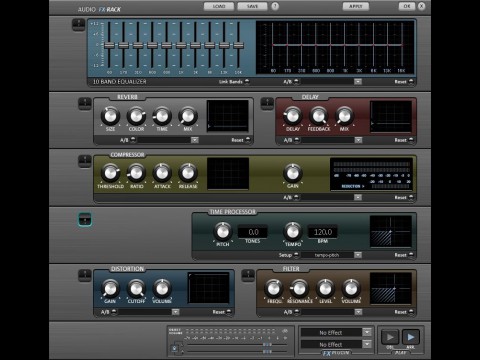Click the Delay section's DELAY knob
480x360 pixels.
click(x=293, y=116)
